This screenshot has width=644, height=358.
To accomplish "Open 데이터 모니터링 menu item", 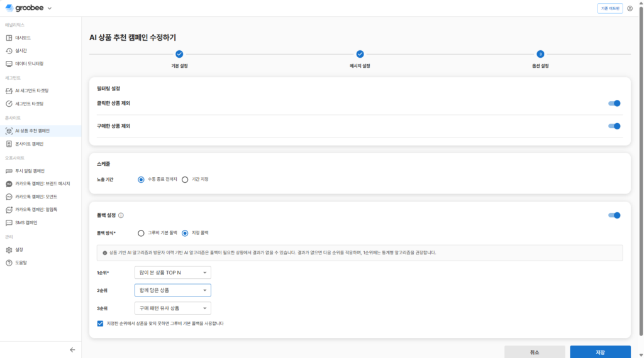I will pyautogui.click(x=41, y=64).
